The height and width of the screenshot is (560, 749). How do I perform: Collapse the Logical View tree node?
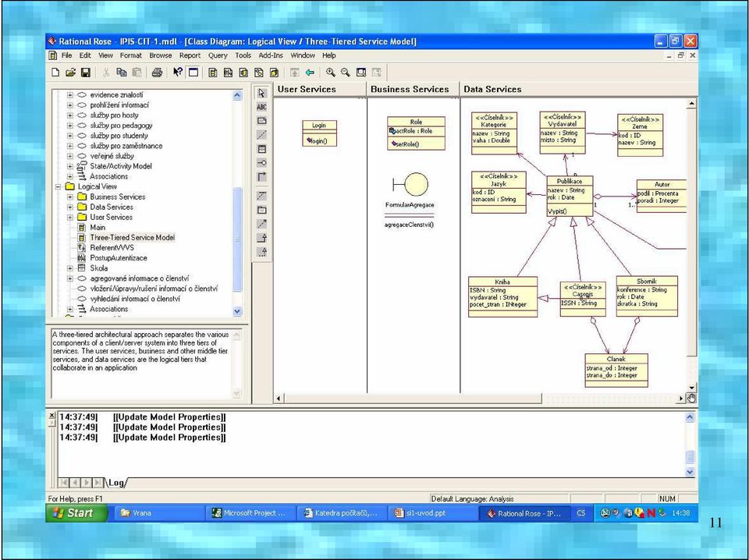(58, 186)
